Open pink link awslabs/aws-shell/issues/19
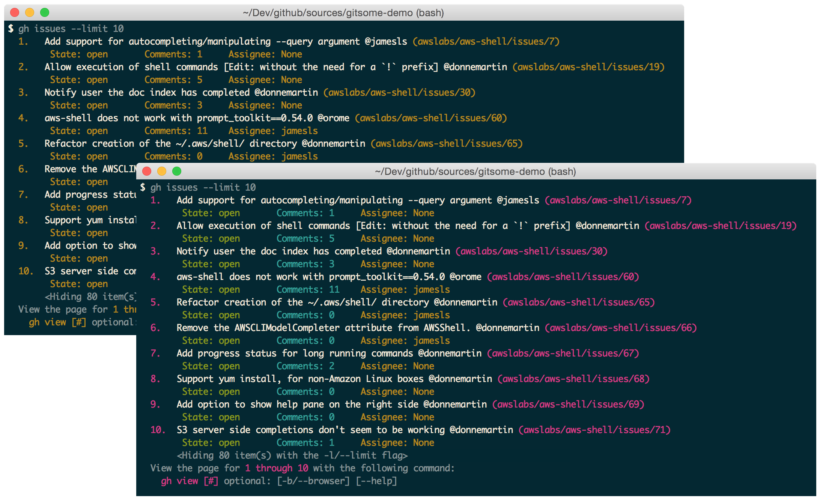Image resolution: width=823 pixels, height=504 pixels. 720,226
